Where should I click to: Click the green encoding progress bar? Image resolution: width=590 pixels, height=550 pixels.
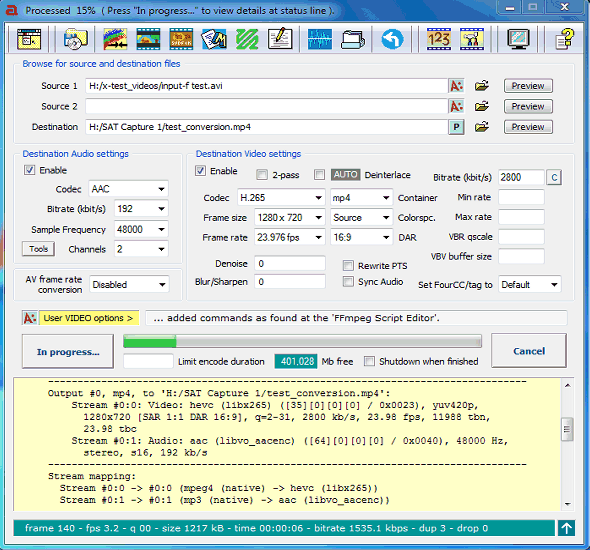point(302,342)
